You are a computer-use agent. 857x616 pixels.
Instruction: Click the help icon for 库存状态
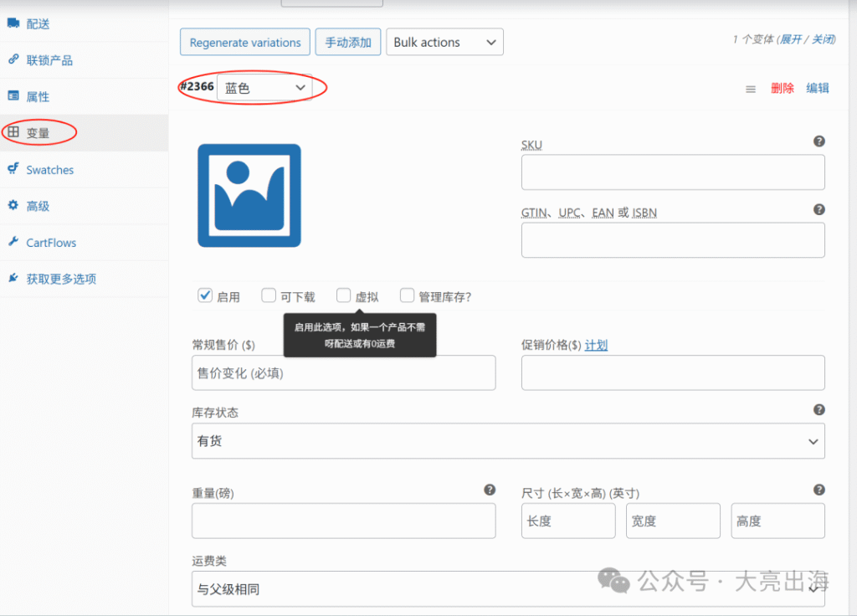[x=819, y=409]
